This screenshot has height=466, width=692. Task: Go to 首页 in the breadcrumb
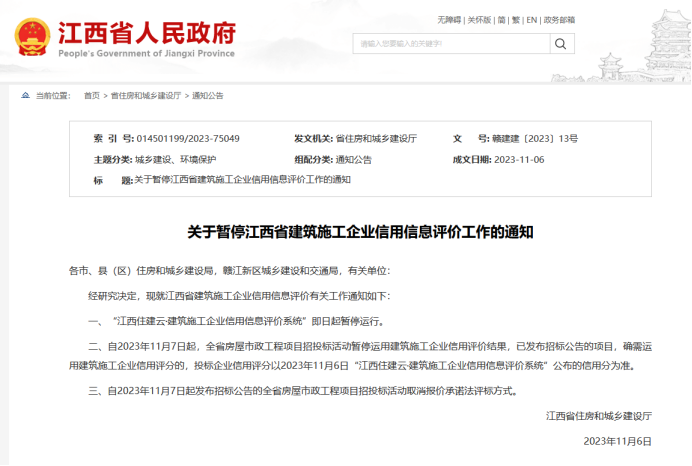tap(92, 96)
